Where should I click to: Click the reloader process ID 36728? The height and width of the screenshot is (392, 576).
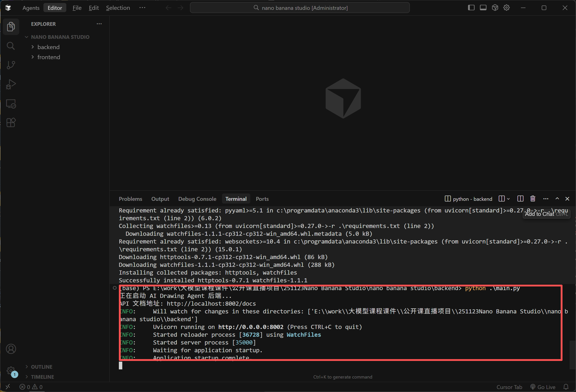251,335
